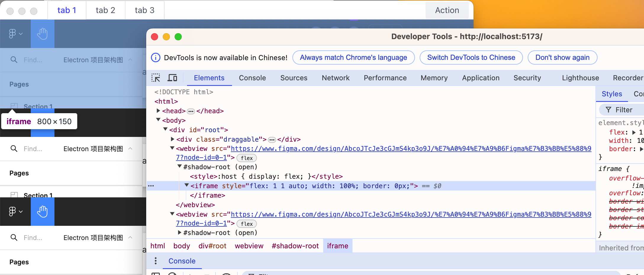Screen dimensions: 644x275
Task: Expand the flex property triangle in element.style
Action: click(x=634, y=132)
